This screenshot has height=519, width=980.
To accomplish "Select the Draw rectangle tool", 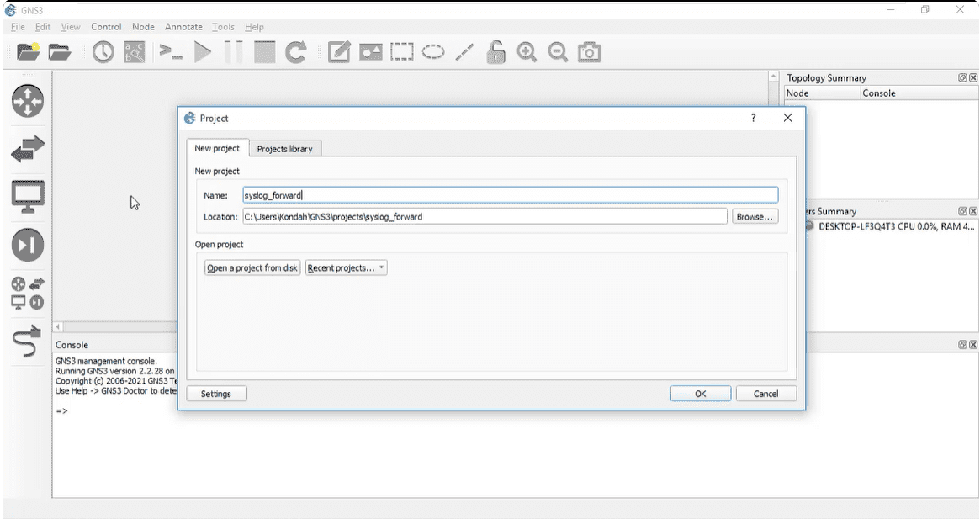I will click(402, 52).
